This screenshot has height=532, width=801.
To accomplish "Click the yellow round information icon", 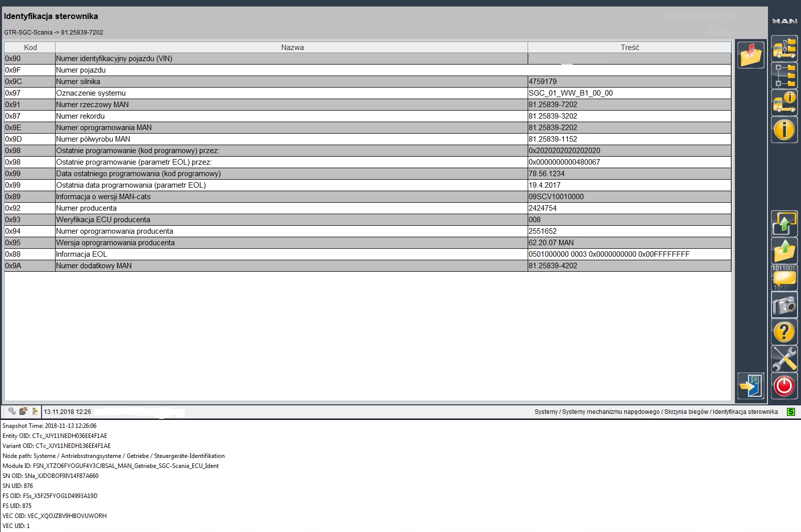I will click(784, 130).
